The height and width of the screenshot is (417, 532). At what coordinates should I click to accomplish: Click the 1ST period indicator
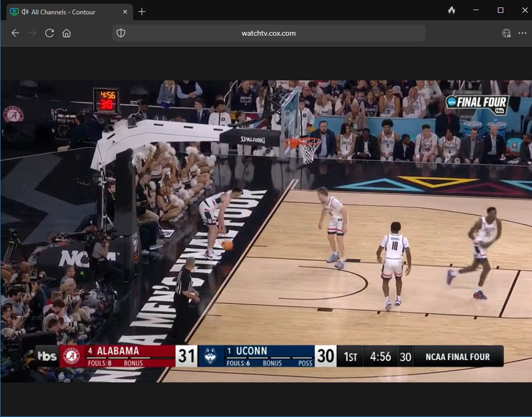coord(350,357)
